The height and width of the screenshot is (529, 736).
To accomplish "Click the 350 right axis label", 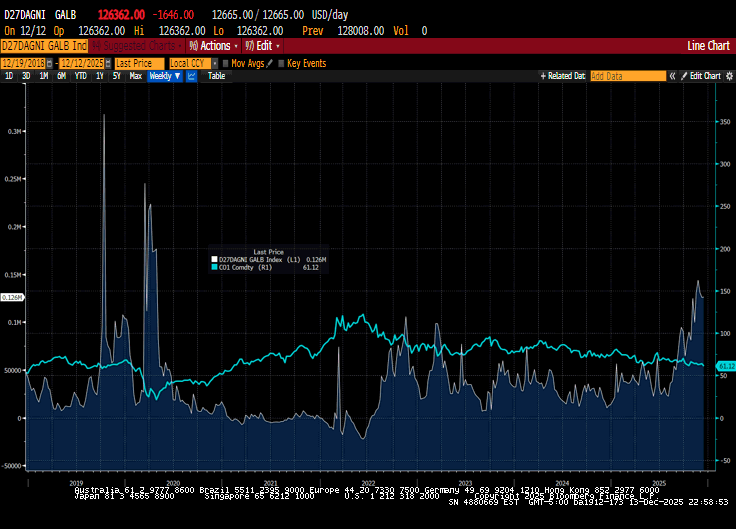I will [x=725, y=122].
